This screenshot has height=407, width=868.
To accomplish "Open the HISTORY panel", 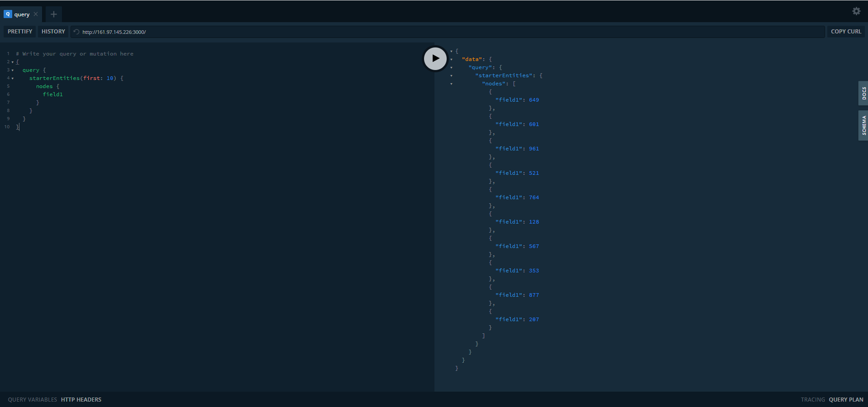I will coord(52,31).
